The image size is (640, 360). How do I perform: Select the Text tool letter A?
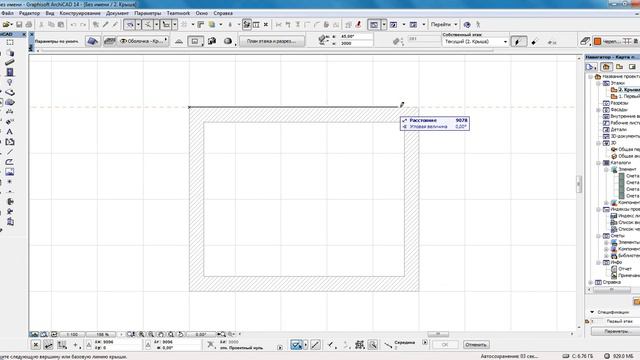pos(10,132)
